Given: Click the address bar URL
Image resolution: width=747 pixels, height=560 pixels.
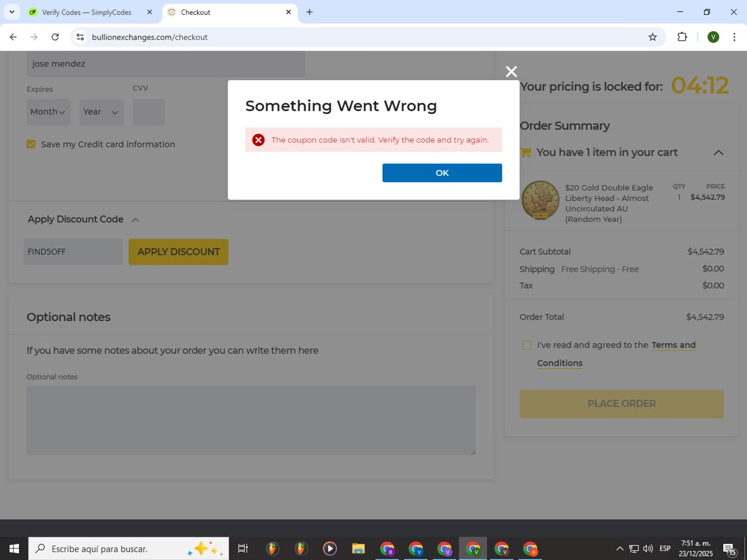Looking at the screenshot, I should (x=149, y=37).
